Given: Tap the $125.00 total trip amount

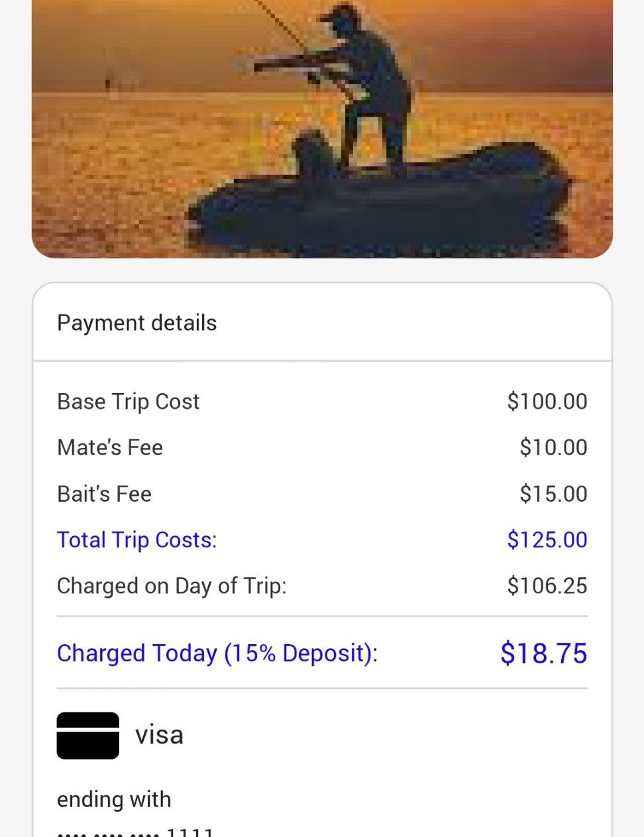Looking at the screenshot, I should (547, 540).
